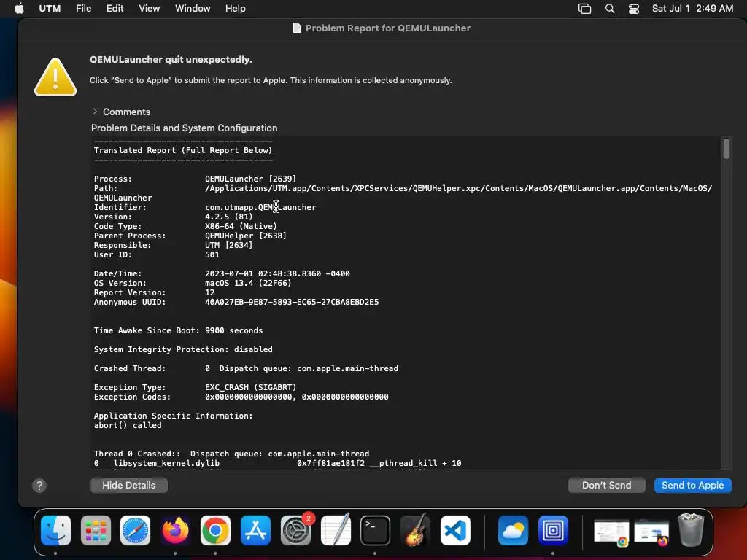747x560 pixels.
Task: Open Spotlight search in menu bar
Action: tap(610, 9)
